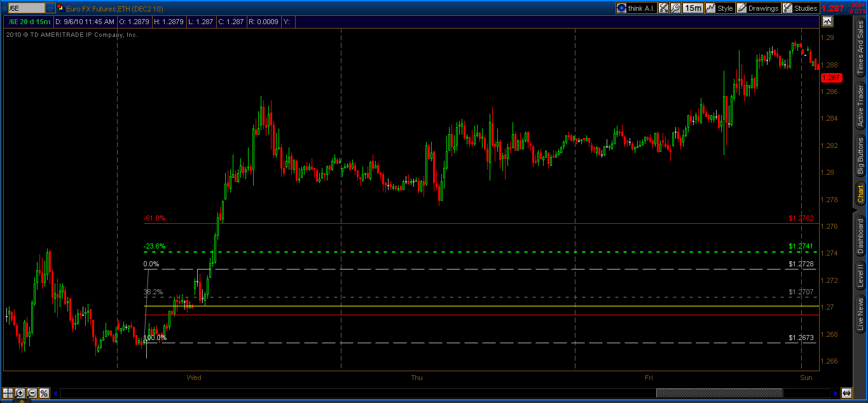Select the Chart side tab
Screen dimensions: 868x403
click(x=860, y=195)
